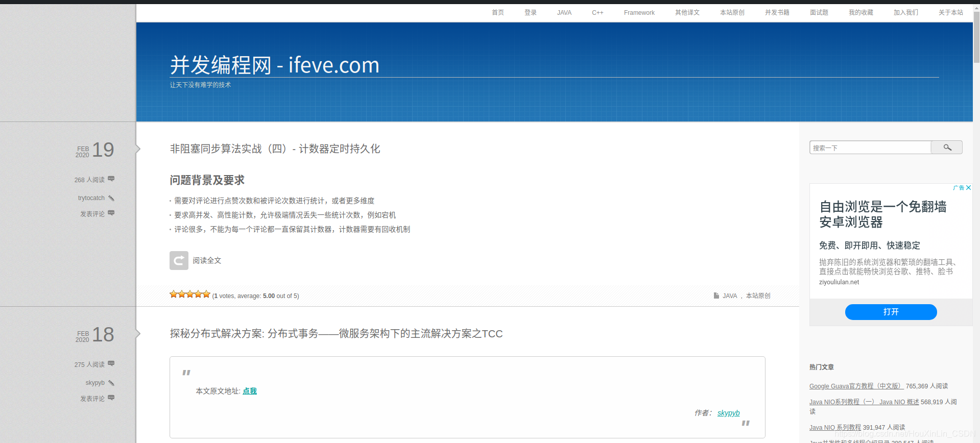Click the 热门文章 heading
Viewport: 980px width, 443px height.
822,367
